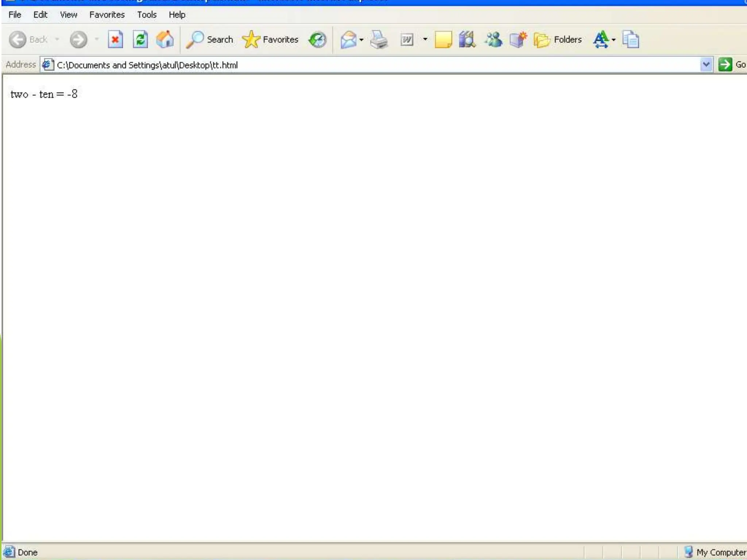The width and height of the screenshot is (747, 560).
Task: Open the File menu
Action: click(x=15, y=15)
